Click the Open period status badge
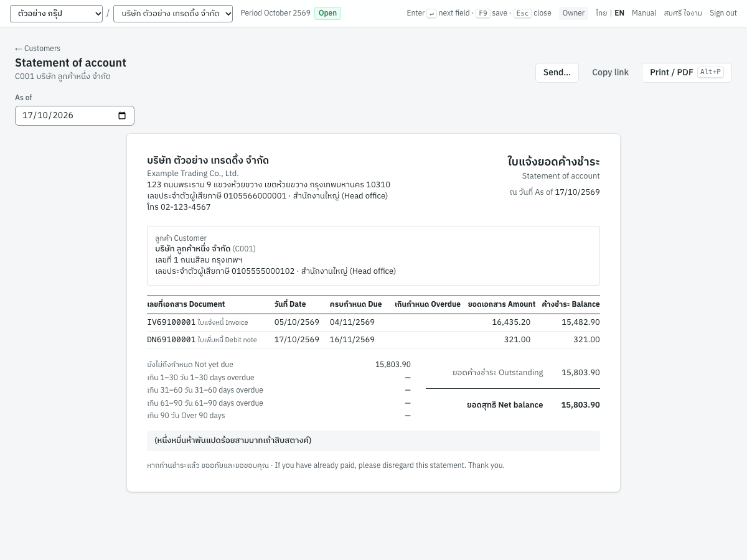The image size is (747, 560). pos(327,13)
